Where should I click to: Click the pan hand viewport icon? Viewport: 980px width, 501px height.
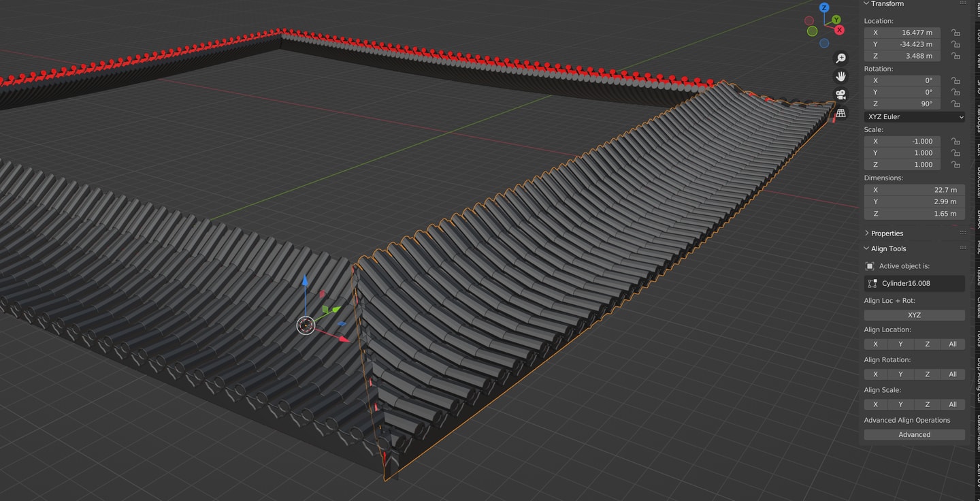point(841,76)
